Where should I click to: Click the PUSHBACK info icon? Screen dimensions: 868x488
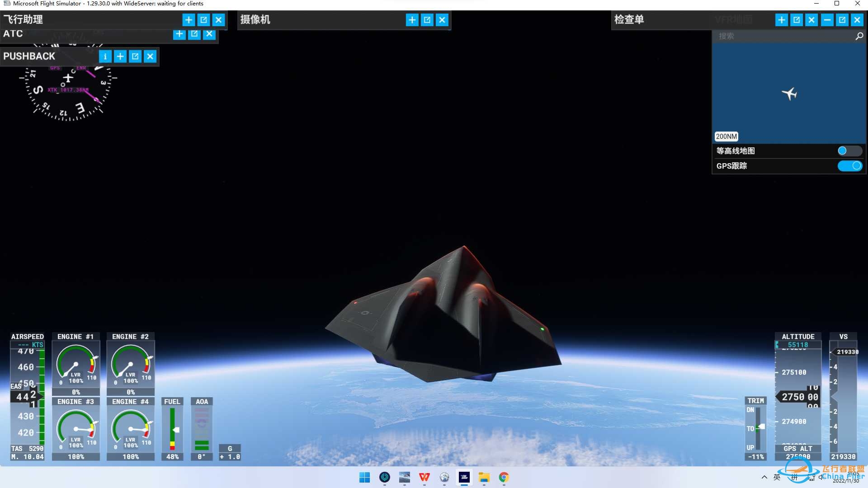[x=105, y=56]
